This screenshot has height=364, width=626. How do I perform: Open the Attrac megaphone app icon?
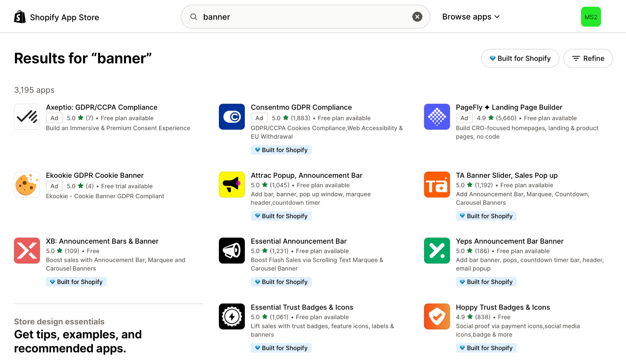click(x=232, y=184)
